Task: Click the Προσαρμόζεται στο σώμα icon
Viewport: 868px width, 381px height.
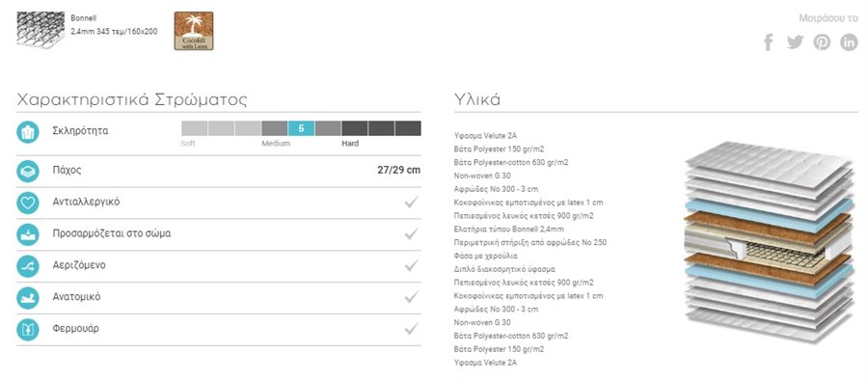Action: point(28,234)
